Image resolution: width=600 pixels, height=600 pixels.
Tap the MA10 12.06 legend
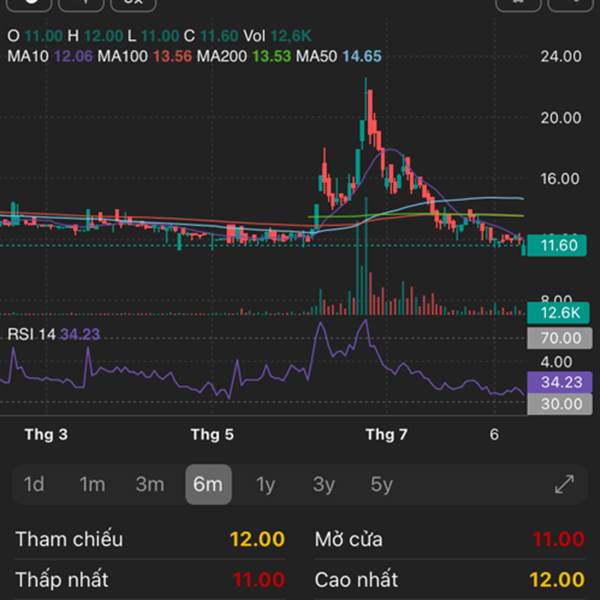(50, 57)
